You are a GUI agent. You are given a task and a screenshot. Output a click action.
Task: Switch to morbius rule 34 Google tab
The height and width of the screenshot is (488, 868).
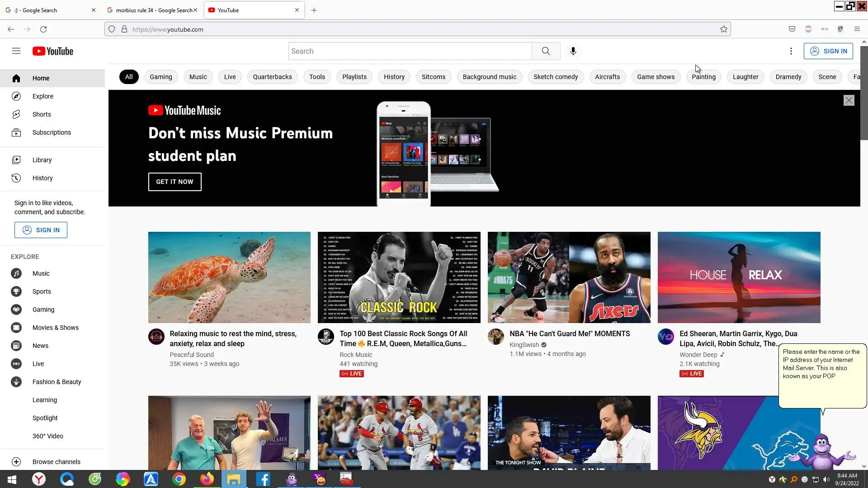pyautogui.click(x=153, y=10)
